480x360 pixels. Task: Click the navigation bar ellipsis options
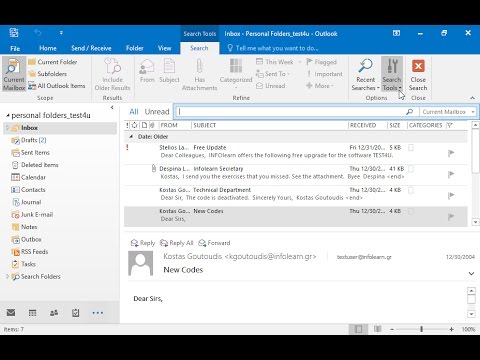point(98,313)
